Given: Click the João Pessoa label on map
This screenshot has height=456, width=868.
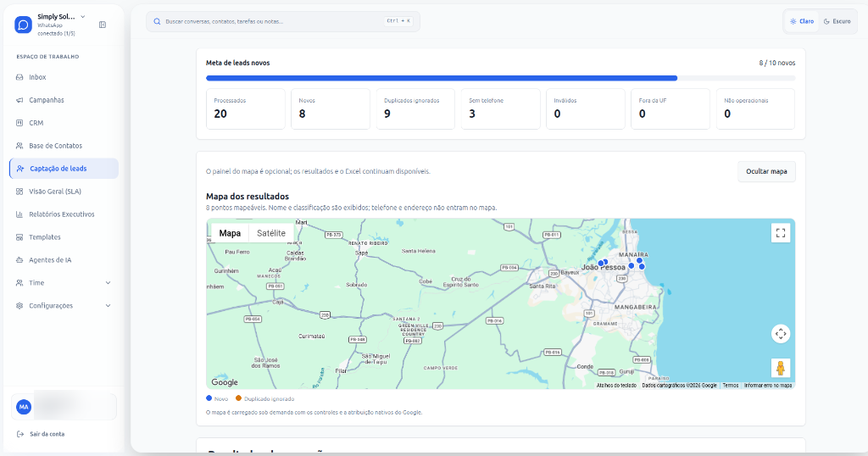Looking at the screenshot, I should [x=604, y=267].
